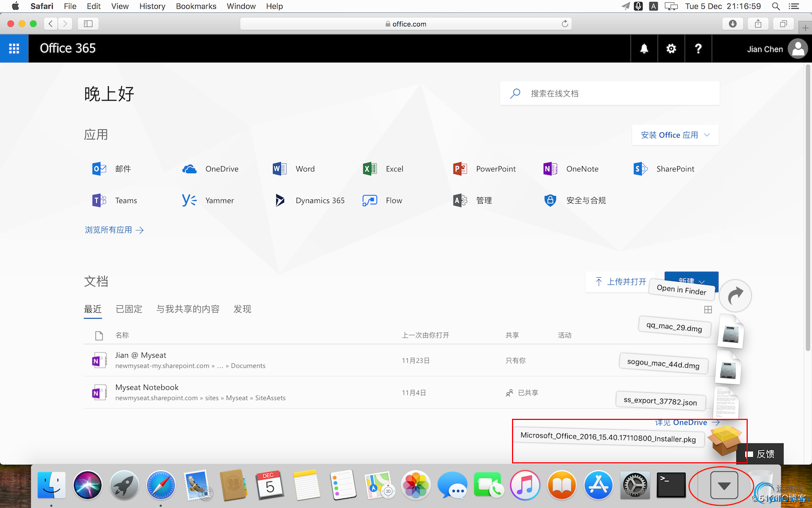Viewport: 812px width, 508px height.
Task: Open the 管理 admin app
Action: click(x=473, y=200)
